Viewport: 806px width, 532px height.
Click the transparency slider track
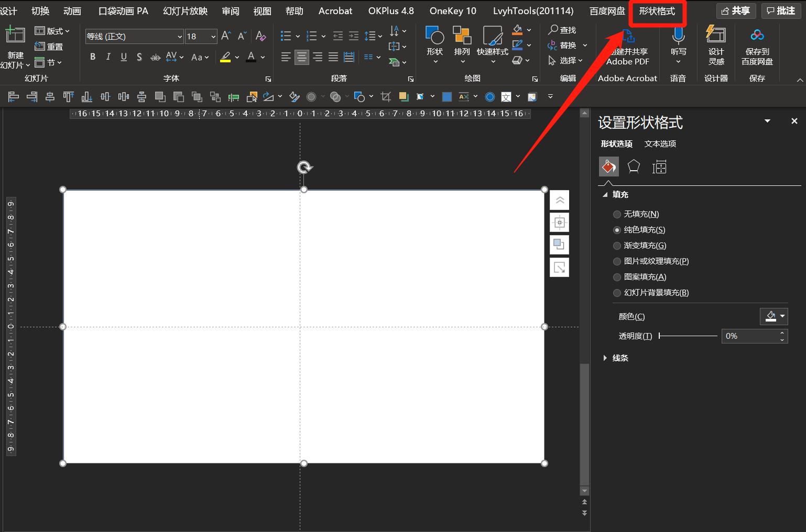click(x=688, y=336)
